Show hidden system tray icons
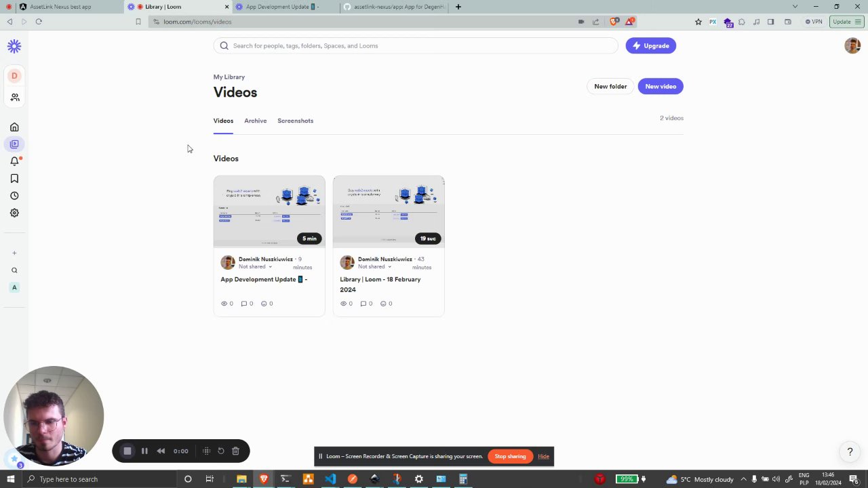The width and height of the screenshot is (868, 488). click(743, 479)
